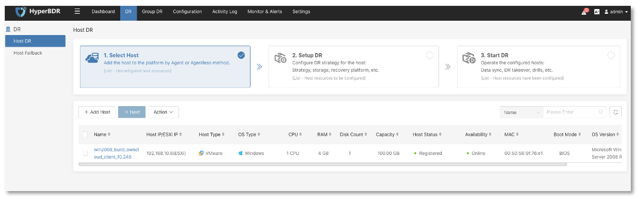Click the Next button
This screenshot has height=199, width=644.
[x=131, y=112]
